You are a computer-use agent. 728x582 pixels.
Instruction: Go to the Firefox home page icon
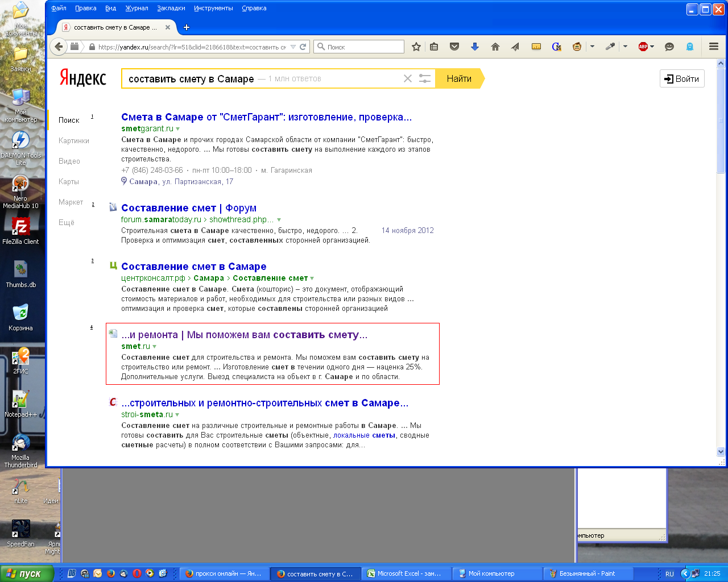(x=495, y=47)
